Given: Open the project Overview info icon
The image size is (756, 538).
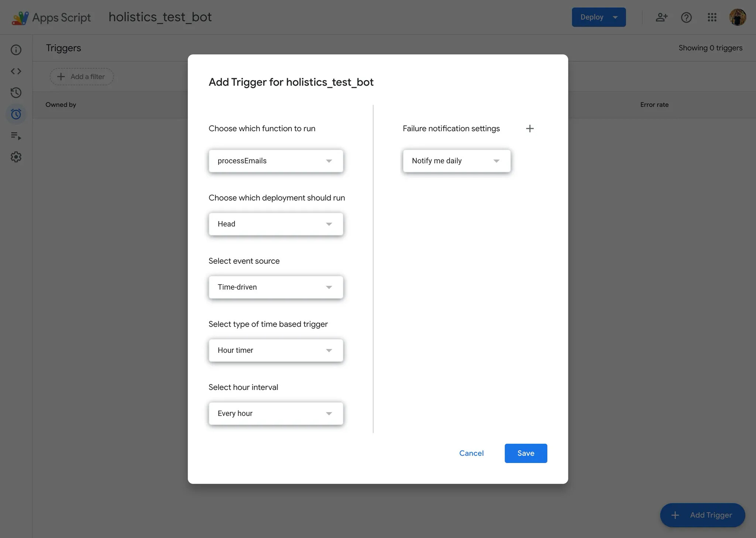Looking at the screenshot, I should 16,50.
